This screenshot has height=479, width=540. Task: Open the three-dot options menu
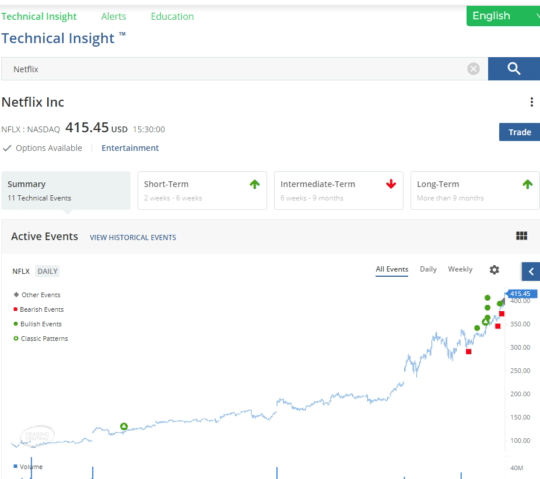point(532,102)
